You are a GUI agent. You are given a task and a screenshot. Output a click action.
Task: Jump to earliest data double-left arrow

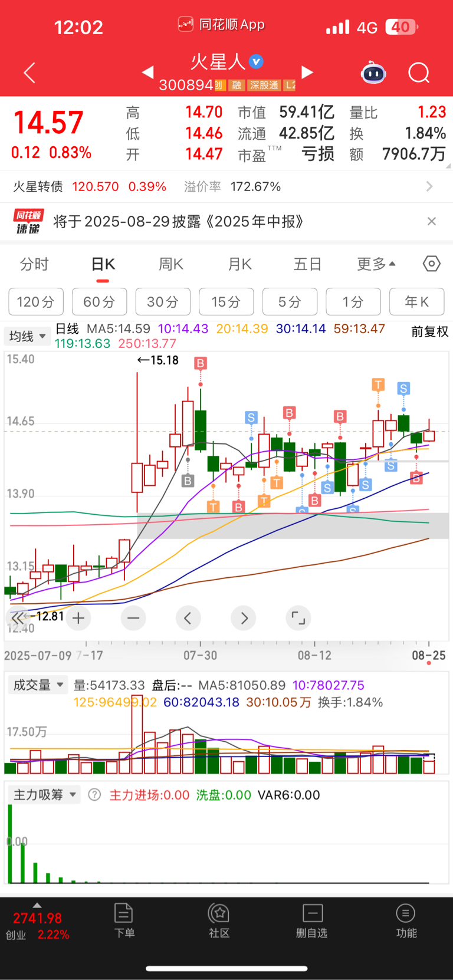18,618
